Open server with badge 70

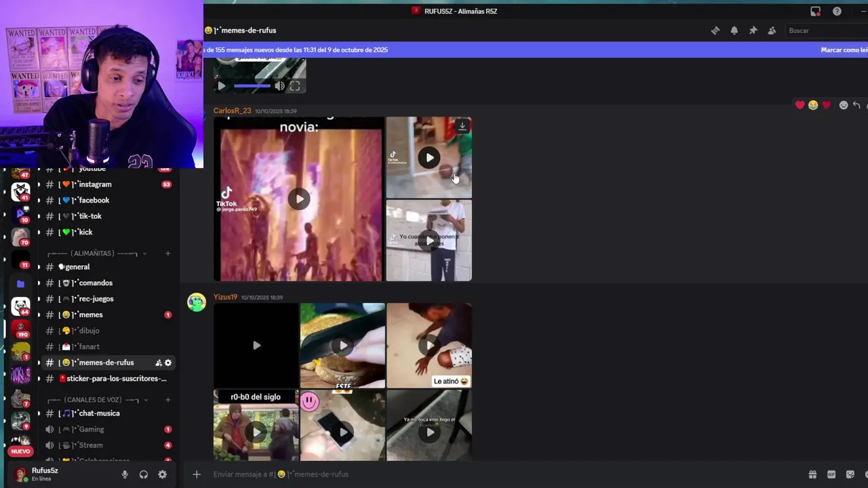20,236
